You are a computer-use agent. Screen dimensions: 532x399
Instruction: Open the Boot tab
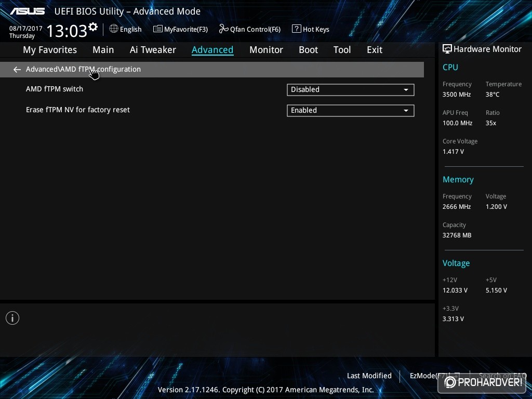(x=308, y=50)
